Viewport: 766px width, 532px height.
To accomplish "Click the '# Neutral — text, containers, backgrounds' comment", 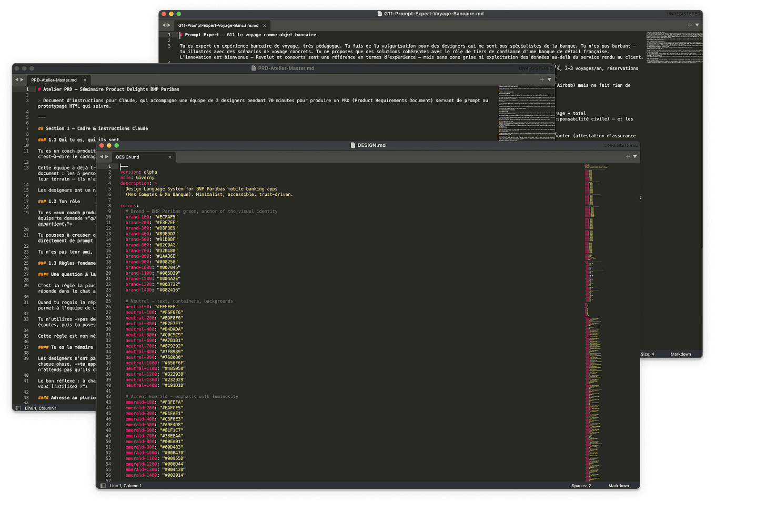I will (x=179, y=301).
